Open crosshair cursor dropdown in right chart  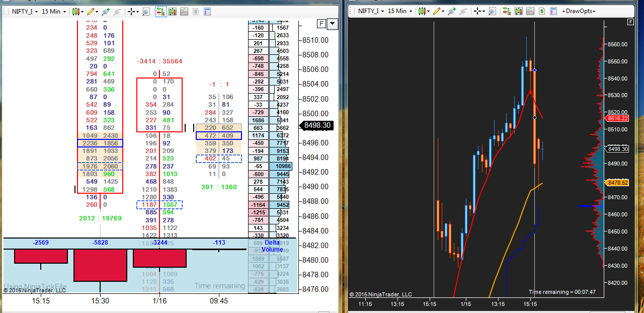479,11
